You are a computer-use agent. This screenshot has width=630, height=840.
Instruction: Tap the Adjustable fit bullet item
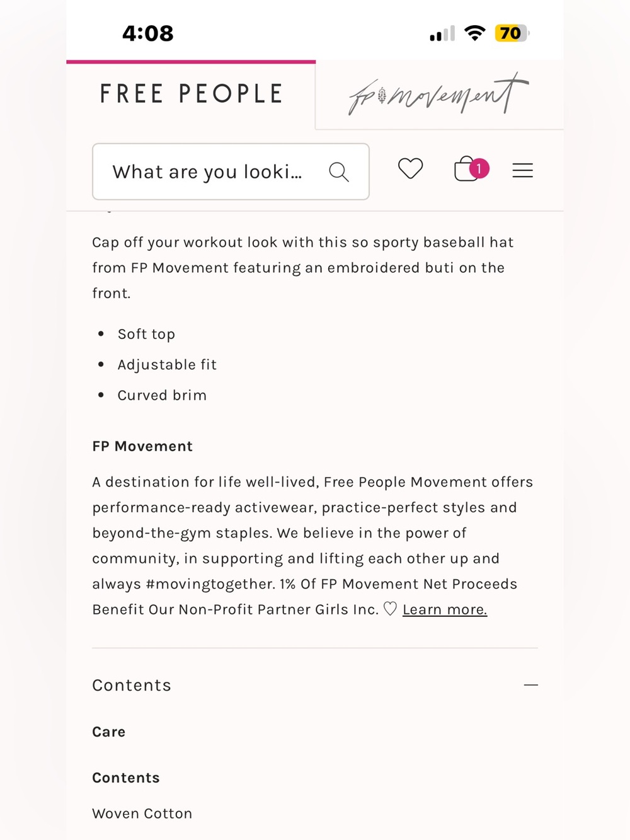(x=167, y=365)
